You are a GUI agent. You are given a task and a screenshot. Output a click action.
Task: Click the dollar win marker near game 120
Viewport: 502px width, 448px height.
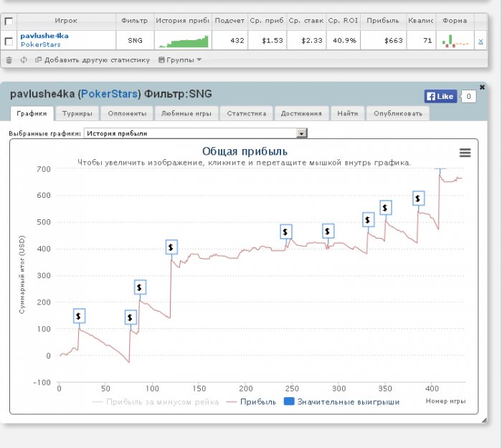point(171,247)
